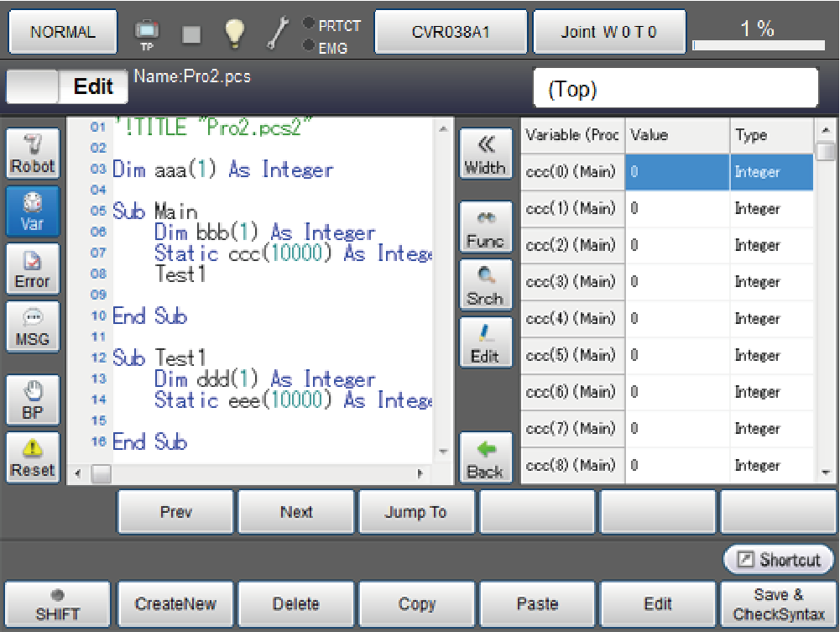Toggle the SHIFT key button
The width and height of the screenshot is (840, 632).
(x=57, y=605)
